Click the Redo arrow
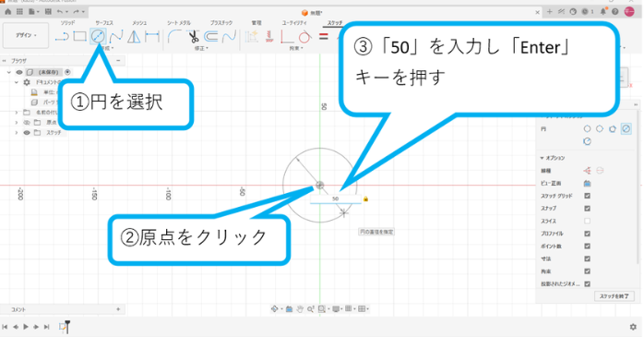This screenshot has width=644, height=337. click(77, 11)
